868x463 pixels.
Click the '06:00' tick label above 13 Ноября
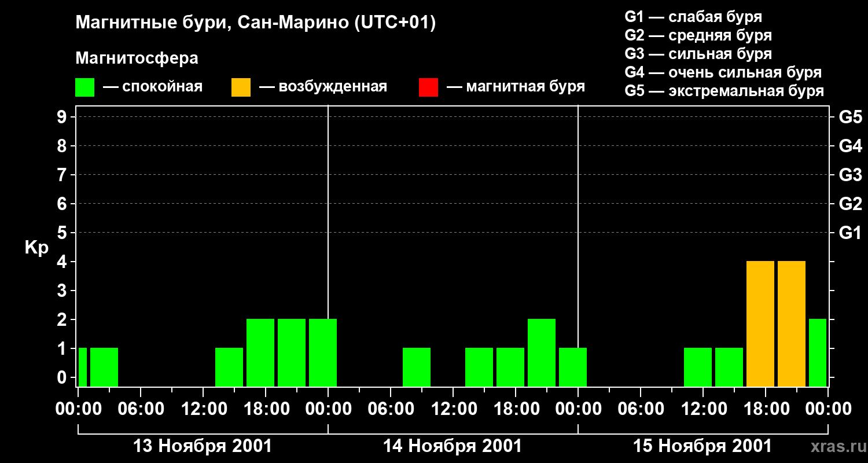[141, 409]
